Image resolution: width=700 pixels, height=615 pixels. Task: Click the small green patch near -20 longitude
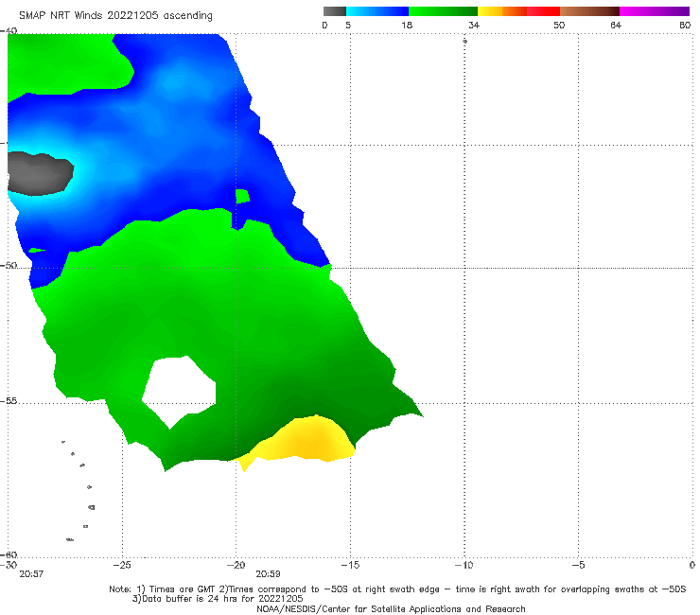(x=242, y=196)
